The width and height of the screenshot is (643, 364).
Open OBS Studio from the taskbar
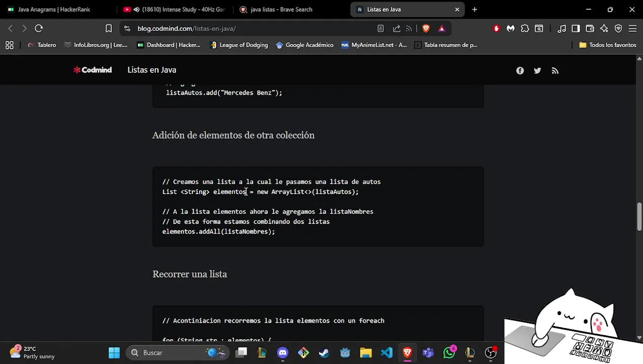click(x=490, y=352)
